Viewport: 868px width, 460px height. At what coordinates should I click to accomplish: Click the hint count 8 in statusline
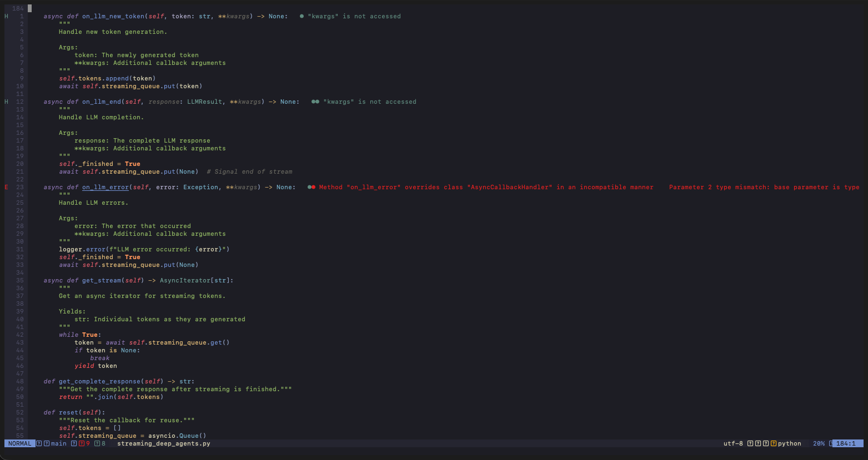[x=103, y=444]
